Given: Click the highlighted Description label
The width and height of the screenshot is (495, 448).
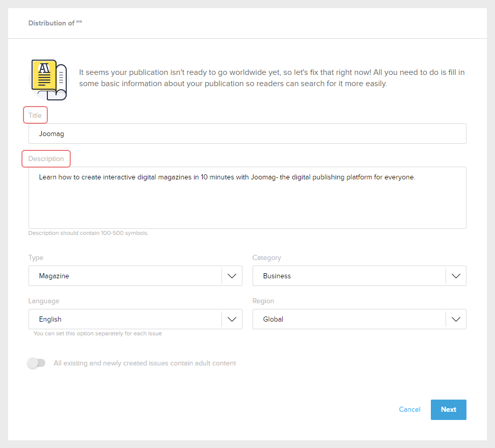Looking at the screenshot, I should coord(46,159).
